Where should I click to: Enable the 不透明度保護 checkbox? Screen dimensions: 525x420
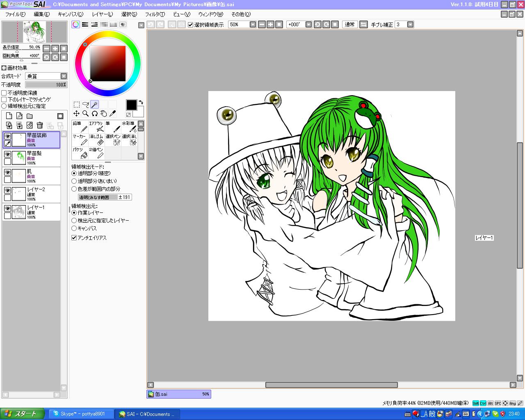click(x=4, y=93)
